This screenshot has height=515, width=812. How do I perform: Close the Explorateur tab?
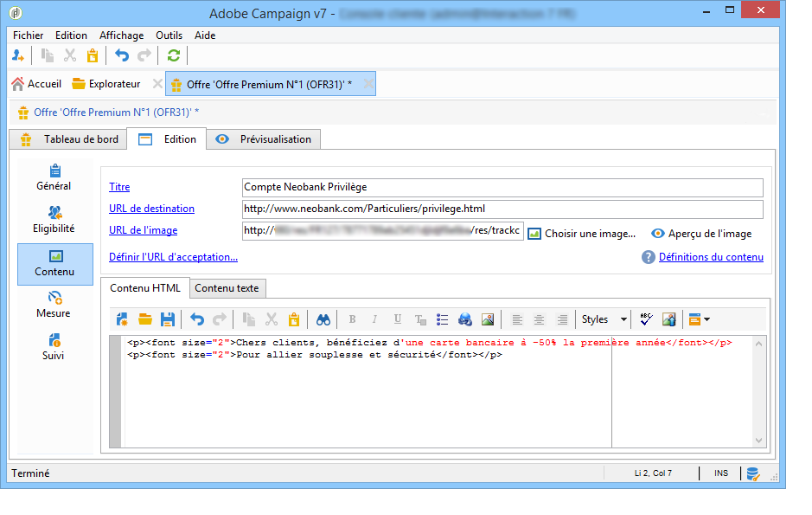coord(157,84)
